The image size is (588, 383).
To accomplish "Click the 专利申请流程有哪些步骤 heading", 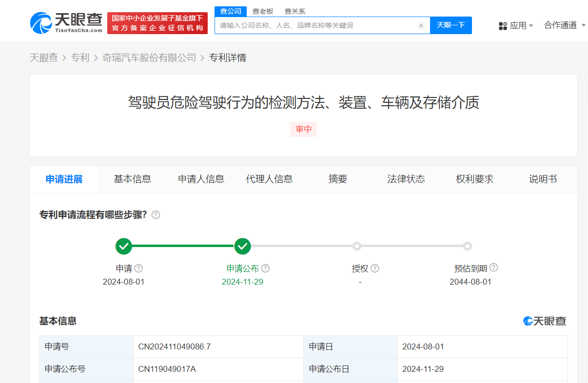I will point(93,215).
